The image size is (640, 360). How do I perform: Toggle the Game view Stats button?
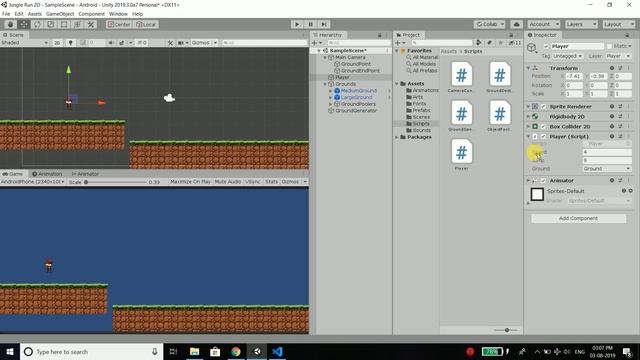point(271,182)
